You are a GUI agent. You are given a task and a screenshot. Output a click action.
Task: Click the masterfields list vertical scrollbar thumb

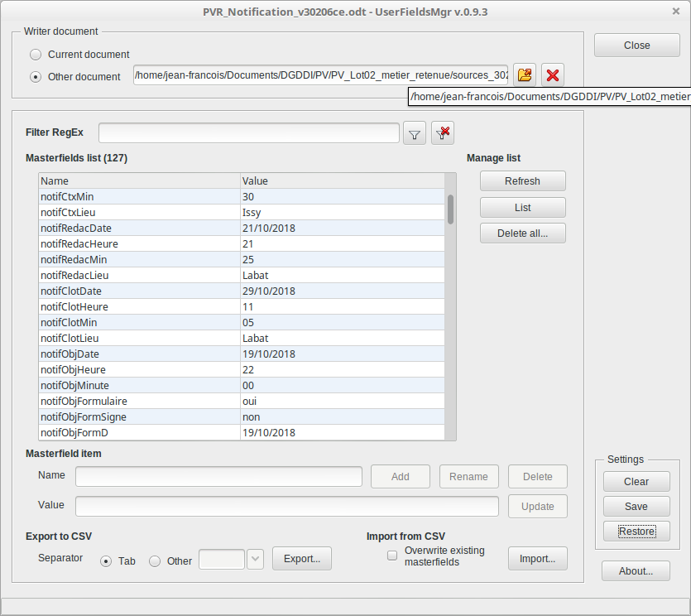click(x=450, y=209)
